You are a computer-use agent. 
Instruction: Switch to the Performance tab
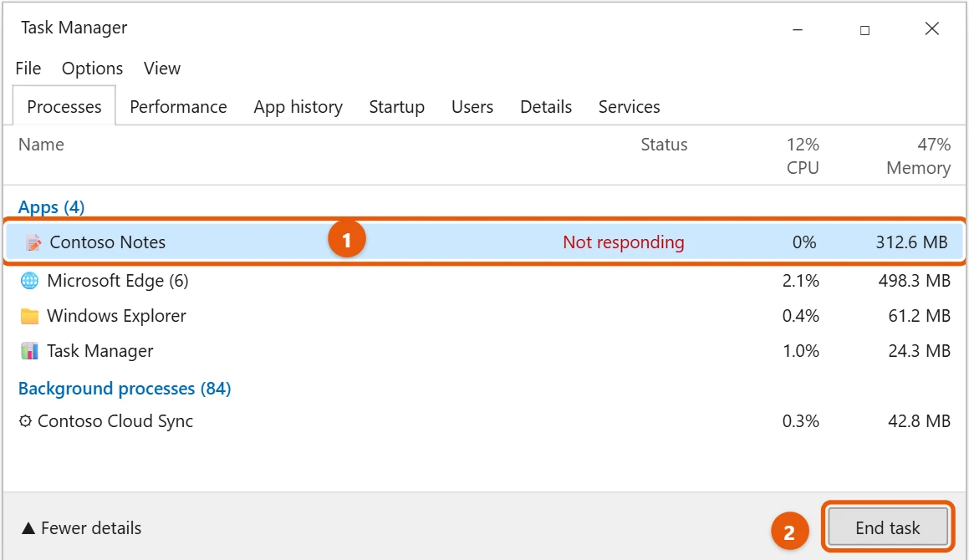point(178,106)
